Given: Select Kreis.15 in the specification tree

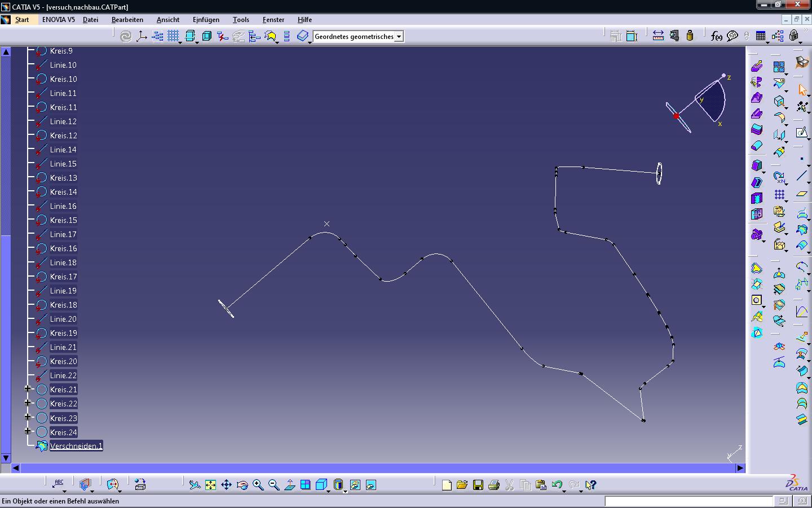Looking at the screenshot, I should (x=63, y=220).
